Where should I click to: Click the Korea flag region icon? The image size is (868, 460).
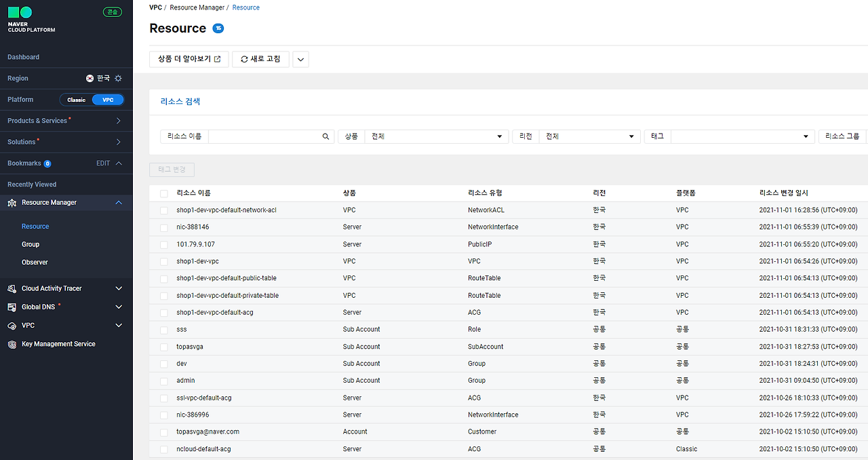pyautogui.click(x=90, y=79)
